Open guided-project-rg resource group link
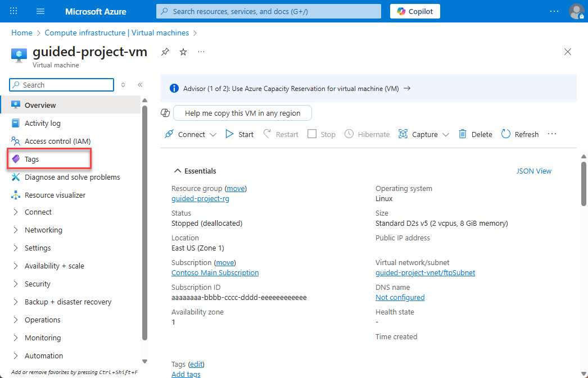588x378 pixels. pos(200,199)
